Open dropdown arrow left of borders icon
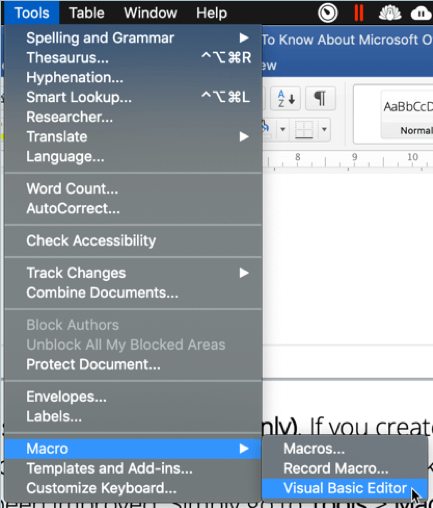The width and height of the screenshot is (433, 508). pyautogui.click(x=283, y=129)
